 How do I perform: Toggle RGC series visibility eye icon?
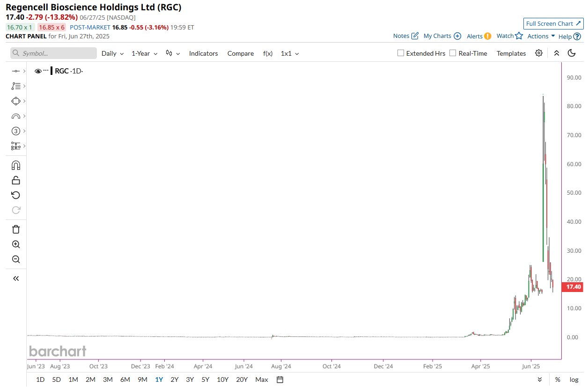click(38, 71)
